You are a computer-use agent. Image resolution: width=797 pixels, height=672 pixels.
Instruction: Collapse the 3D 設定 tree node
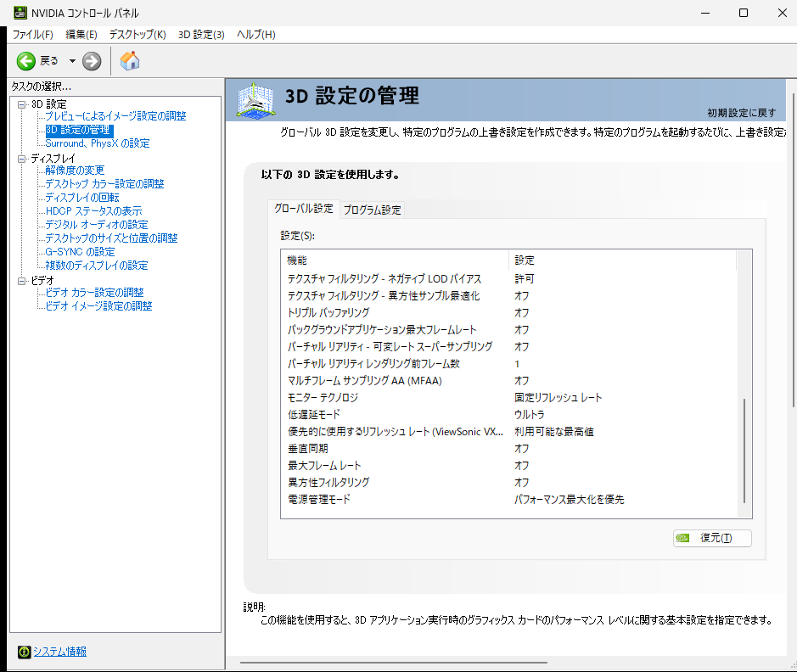pyautogui.click(x=22, y=104)
